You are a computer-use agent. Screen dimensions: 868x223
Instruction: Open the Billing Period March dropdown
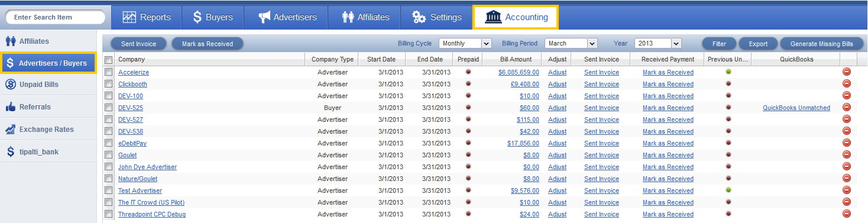pyautogui.click(x=571, y=43)
